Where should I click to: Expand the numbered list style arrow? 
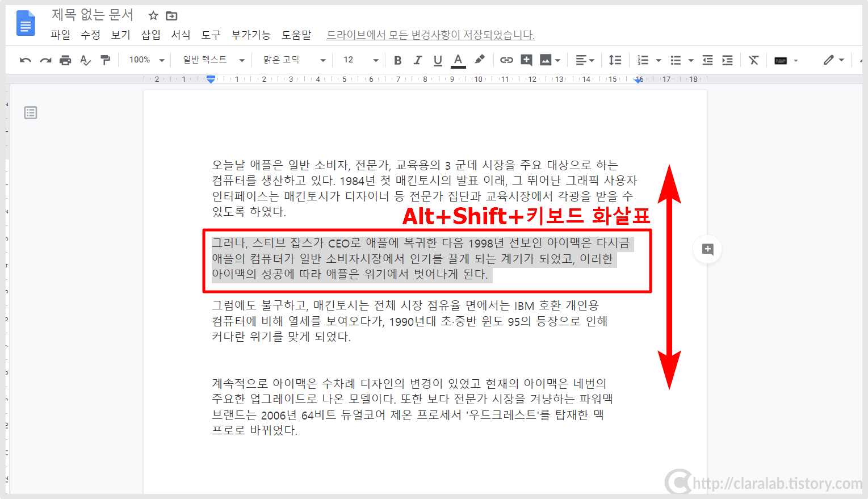659,60
